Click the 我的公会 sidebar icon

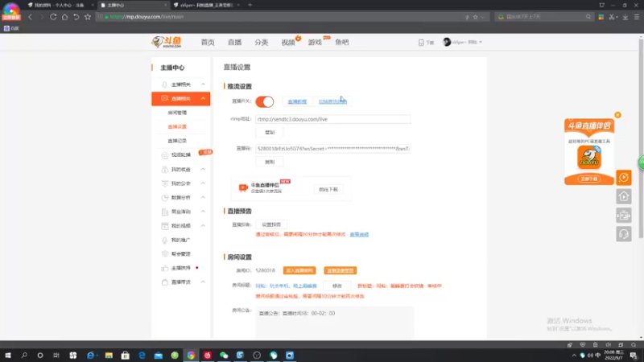[165, 183]
